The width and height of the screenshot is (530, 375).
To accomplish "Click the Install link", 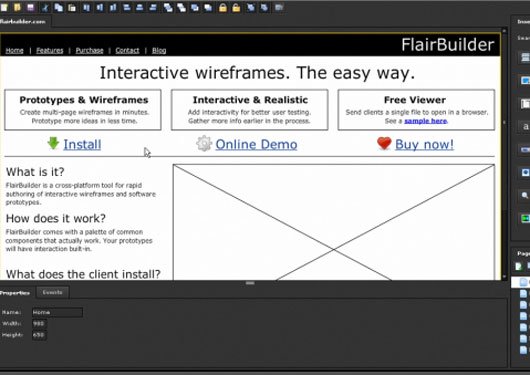I will (x=82, y=144).
